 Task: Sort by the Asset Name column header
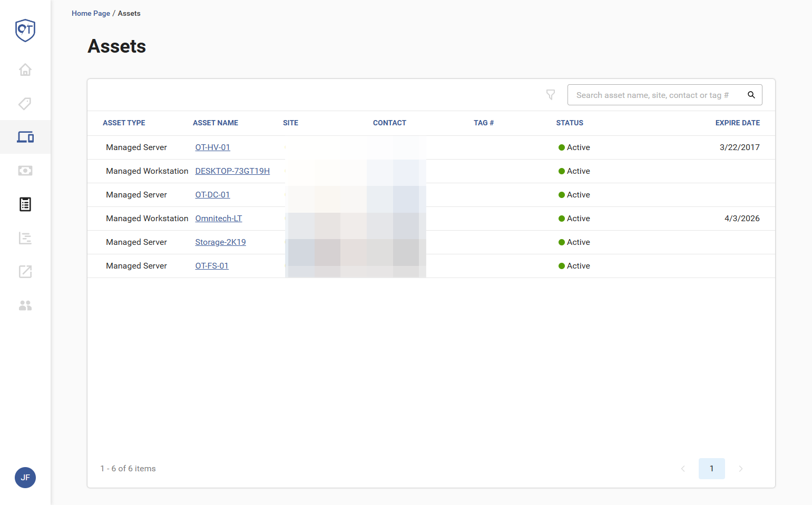tap(216, 123)
